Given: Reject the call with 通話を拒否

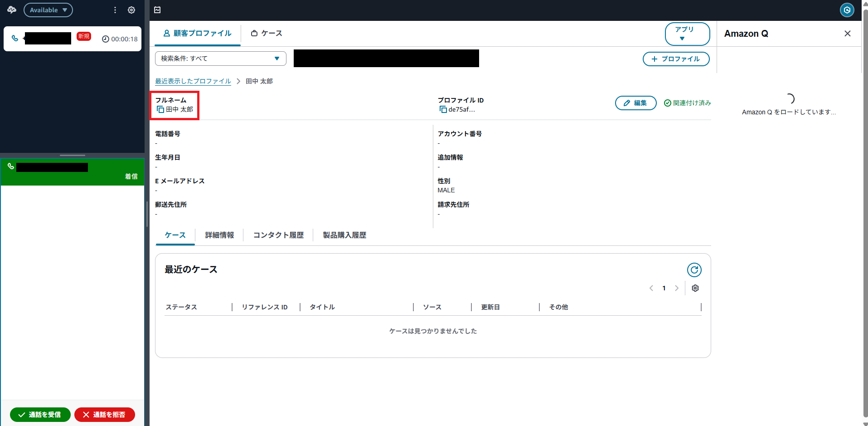Looking at the screenshot, I should pyautogui.click(x=104, y=414).
